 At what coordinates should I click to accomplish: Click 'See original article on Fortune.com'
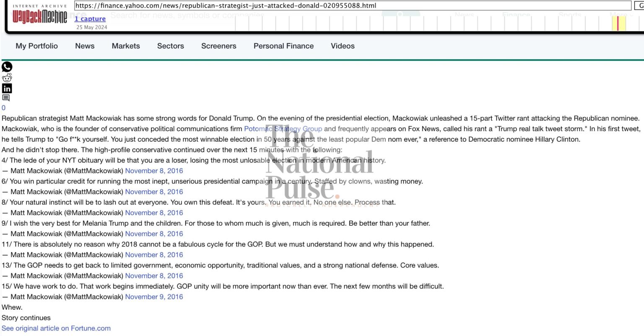56,328
